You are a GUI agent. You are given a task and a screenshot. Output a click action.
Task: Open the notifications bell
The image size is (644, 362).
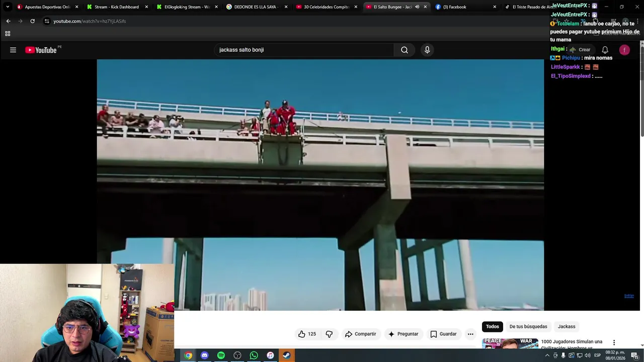[605, 50]
